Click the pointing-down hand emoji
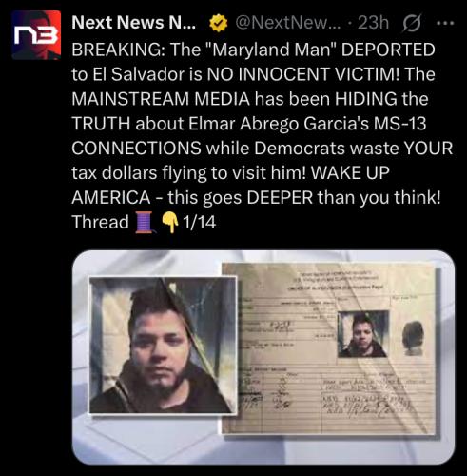 click(170, 223)
